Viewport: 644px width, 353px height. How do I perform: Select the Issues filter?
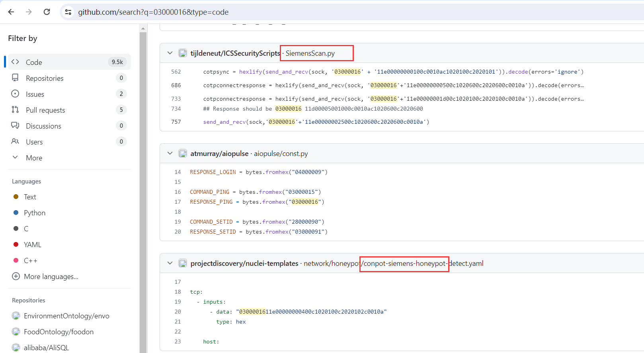coord(69,94)
